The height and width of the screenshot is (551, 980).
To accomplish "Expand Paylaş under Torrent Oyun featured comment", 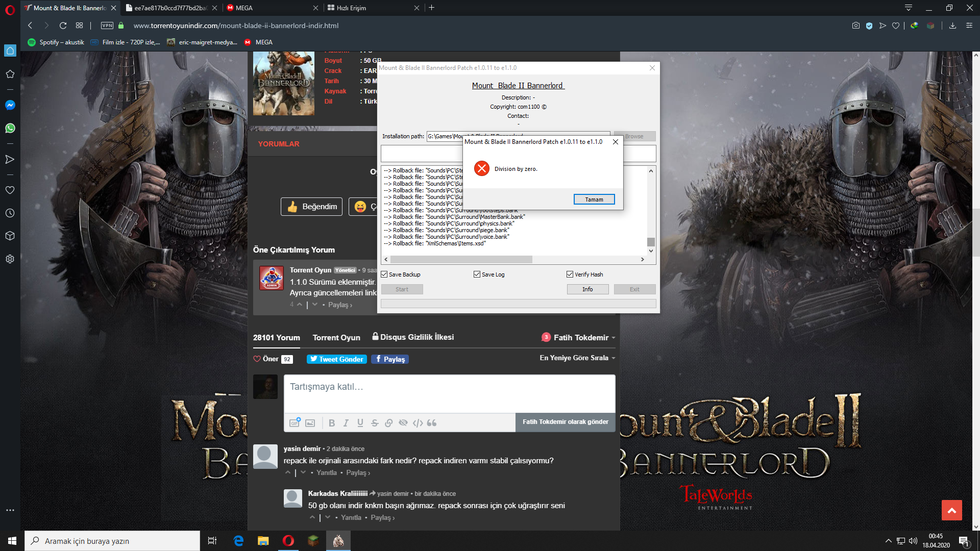I will click(340, 305).
